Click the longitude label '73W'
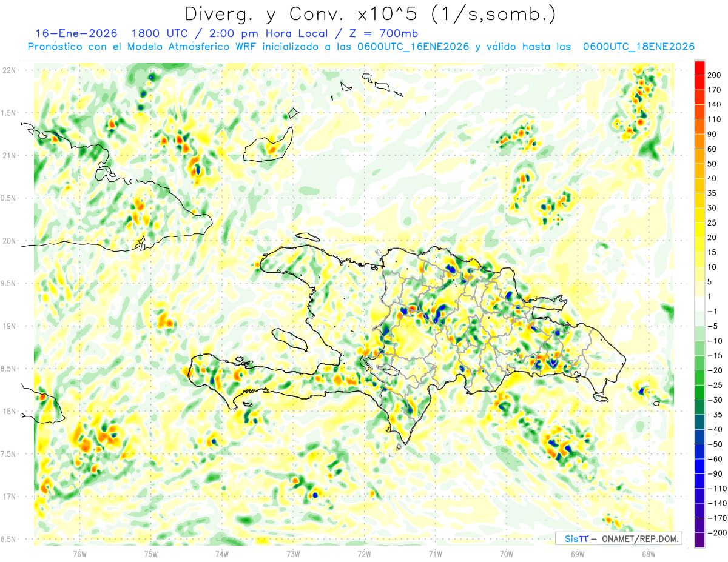The image size is (728, 562). pos(292,554)
